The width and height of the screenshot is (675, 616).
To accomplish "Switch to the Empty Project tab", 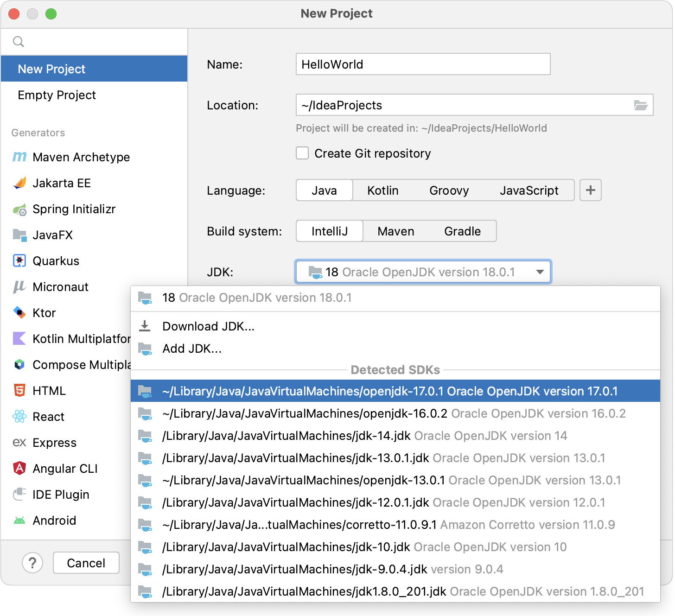I will point(57,95).
